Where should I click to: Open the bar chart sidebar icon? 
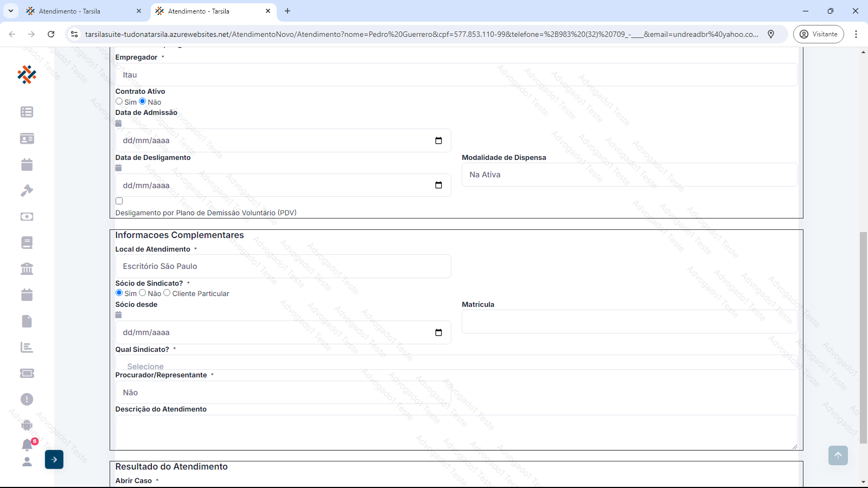(x=27, y=347)
